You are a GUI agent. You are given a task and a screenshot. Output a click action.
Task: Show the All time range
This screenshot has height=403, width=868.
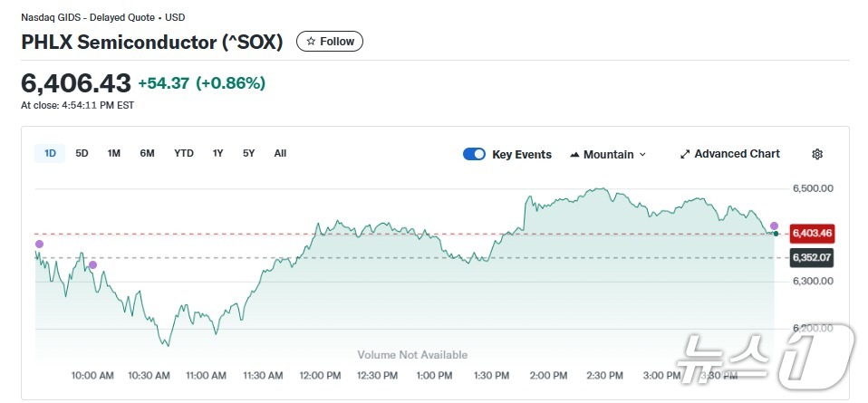coord(280,153)
